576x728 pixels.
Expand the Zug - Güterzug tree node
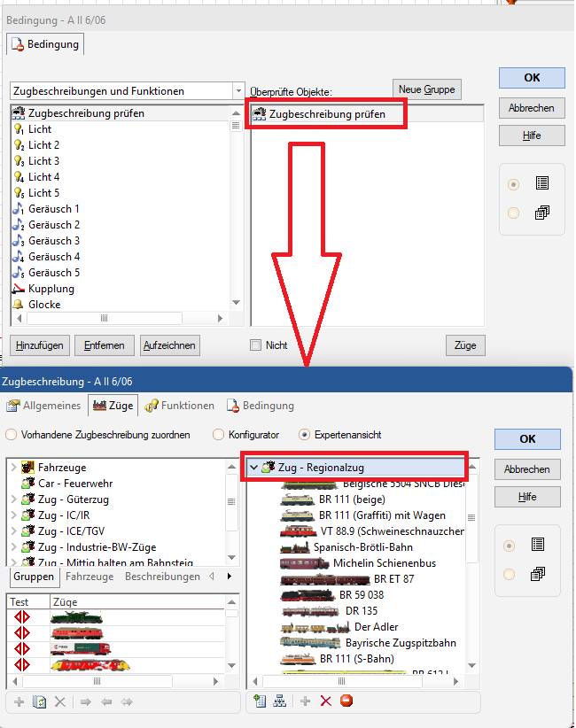pos(12,500)
